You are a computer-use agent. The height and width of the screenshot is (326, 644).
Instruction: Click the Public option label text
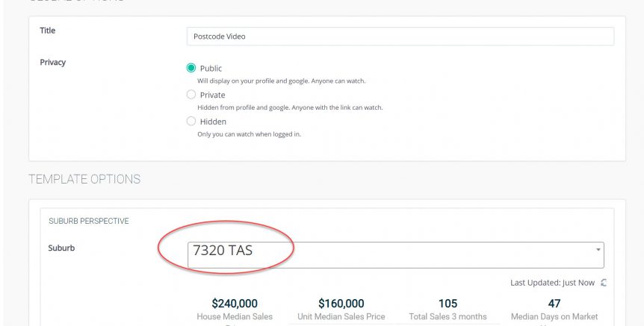211,69
